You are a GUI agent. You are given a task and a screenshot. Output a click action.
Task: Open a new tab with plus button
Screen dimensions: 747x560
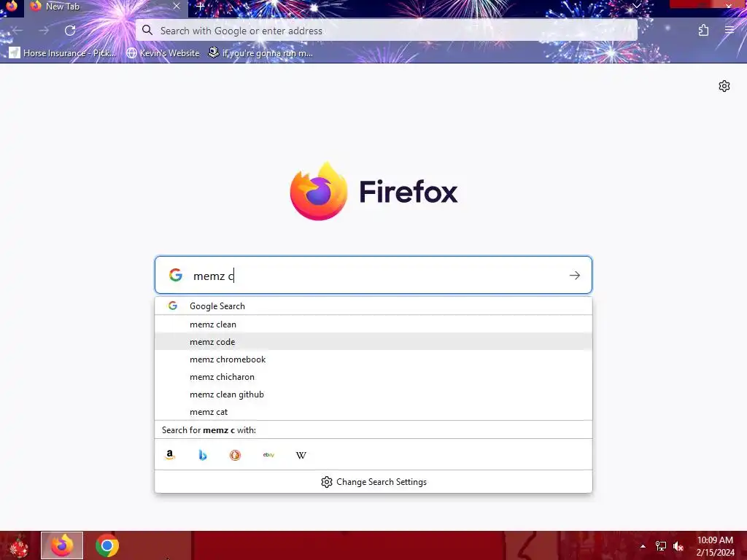201,7
